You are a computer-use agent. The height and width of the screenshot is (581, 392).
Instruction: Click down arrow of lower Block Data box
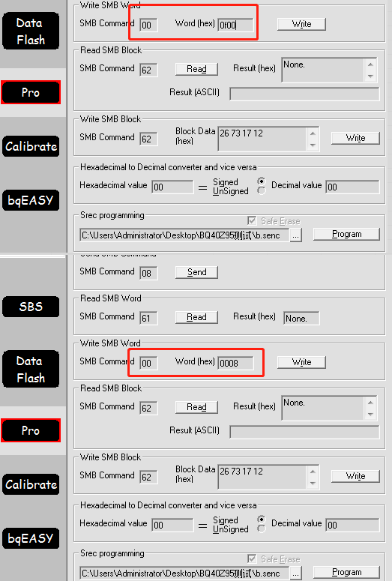[313, 484]
